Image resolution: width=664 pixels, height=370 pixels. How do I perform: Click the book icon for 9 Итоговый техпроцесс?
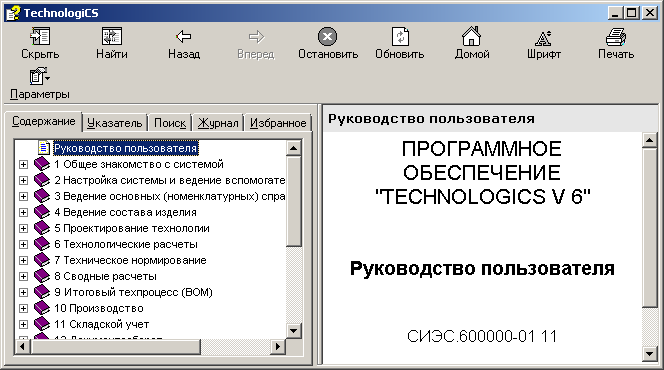pos(42,292)
